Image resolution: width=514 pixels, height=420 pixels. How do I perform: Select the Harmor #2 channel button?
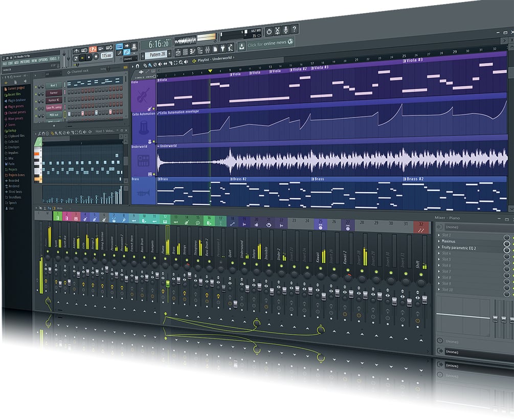tap(54, 100)
